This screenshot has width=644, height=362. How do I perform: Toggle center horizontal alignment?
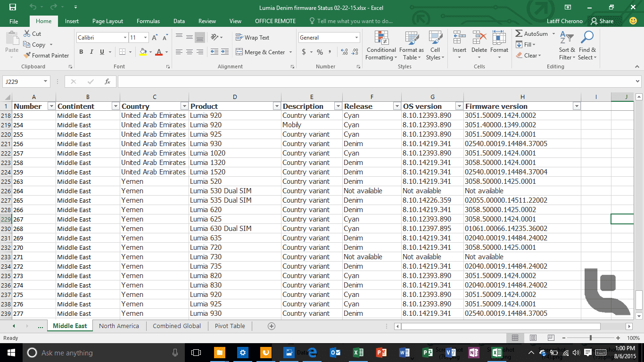[190, 52]
